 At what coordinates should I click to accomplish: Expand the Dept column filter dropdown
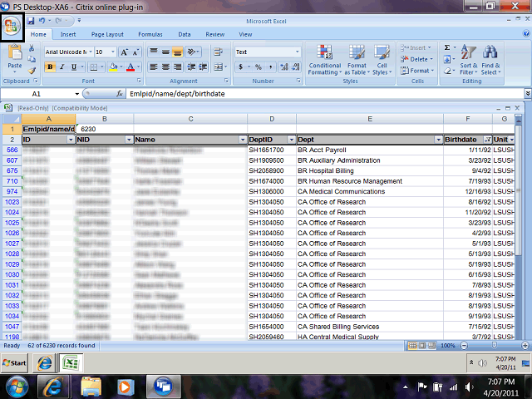tap(437, 140)
